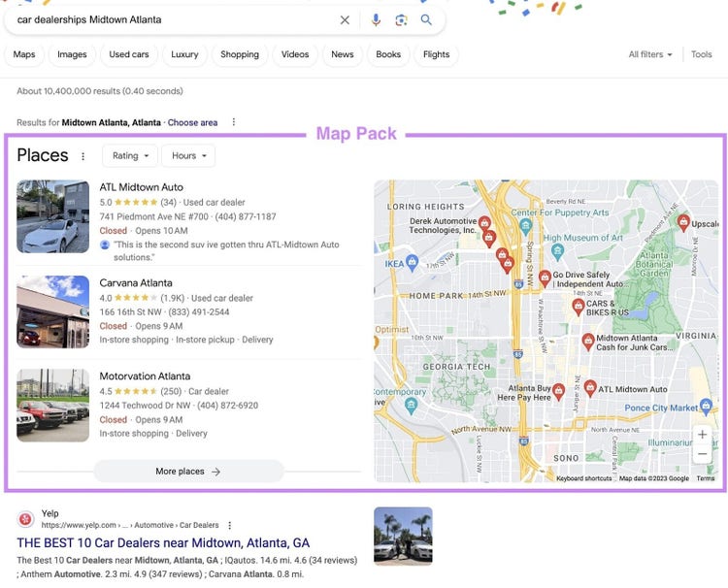Click the Midtown Atlanta Cash for Junk Cars pin

588,342
